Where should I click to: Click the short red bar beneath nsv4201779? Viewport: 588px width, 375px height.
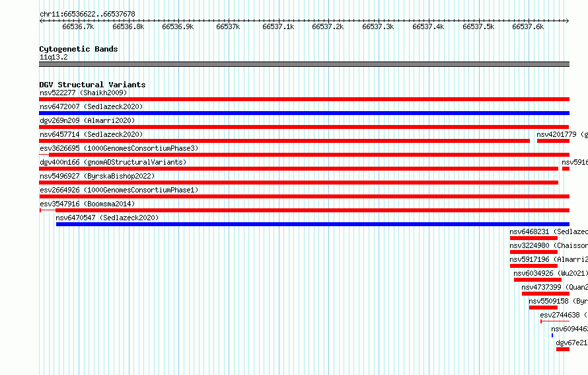pyautogui.click(x=553, y=141)
